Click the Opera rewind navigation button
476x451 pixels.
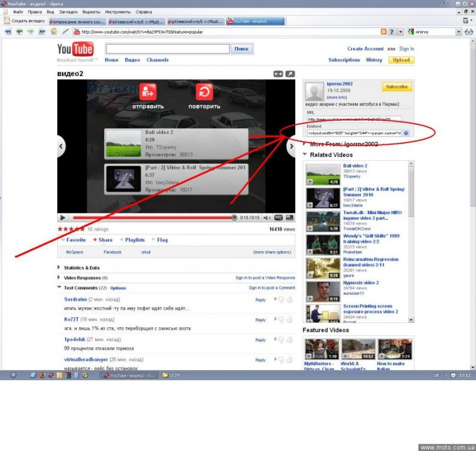8,31
